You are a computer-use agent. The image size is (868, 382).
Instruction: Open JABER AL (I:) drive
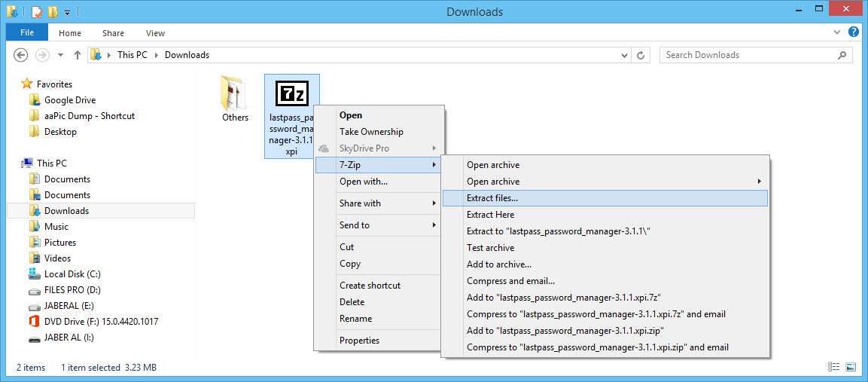pos(68,338)
